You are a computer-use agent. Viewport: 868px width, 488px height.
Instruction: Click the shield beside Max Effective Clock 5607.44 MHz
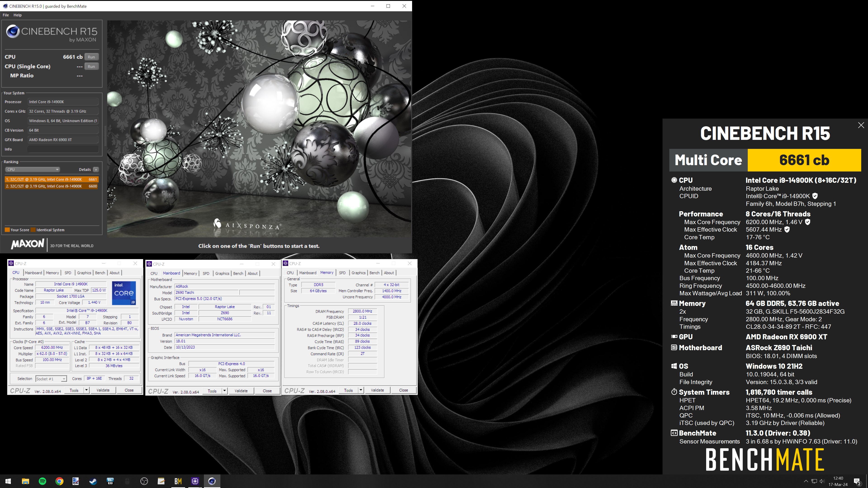pos(787,229)
